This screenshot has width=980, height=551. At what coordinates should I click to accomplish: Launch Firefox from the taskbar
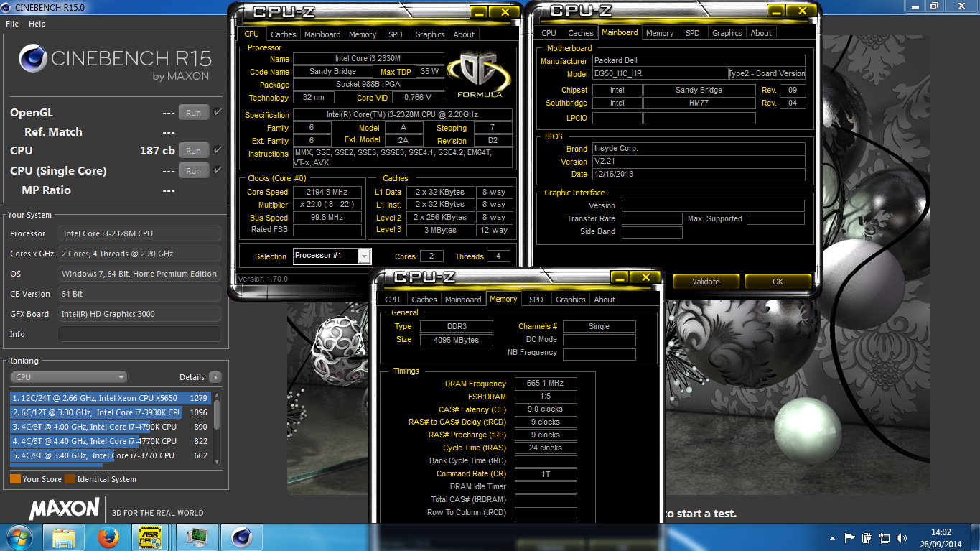[x=108, y=537]
